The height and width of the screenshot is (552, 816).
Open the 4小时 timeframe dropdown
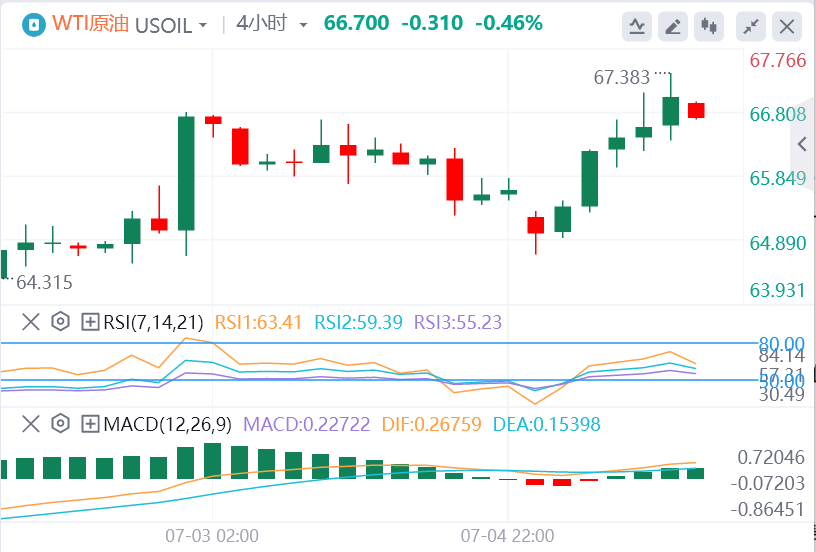[272, 23]
